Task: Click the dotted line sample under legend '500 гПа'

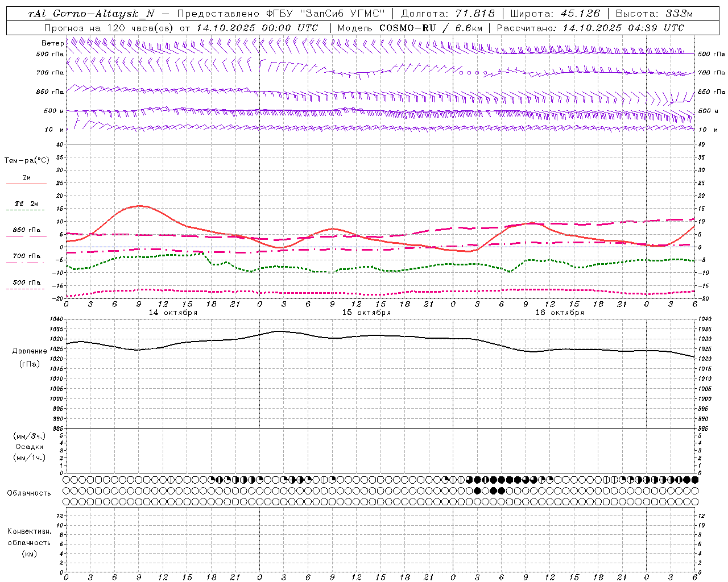Action: coord(26,289)
